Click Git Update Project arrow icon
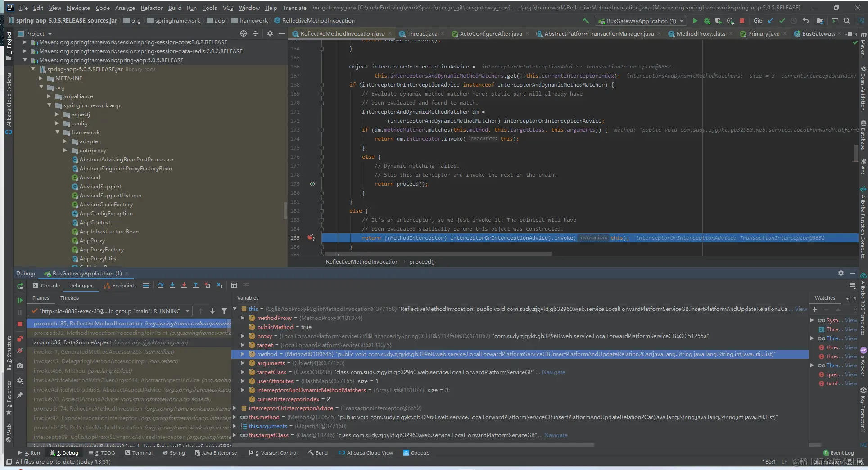The height and width of the screenshot is (470, 868). (770, 21)
